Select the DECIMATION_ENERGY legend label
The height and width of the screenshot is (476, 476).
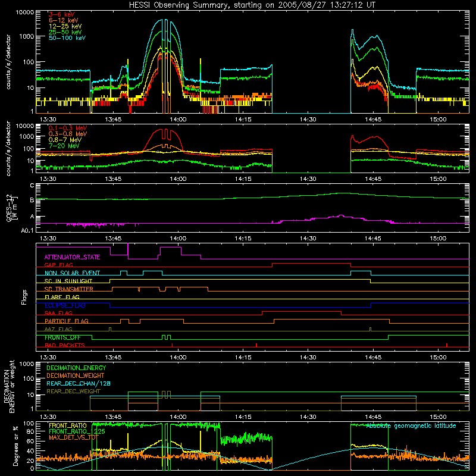click(x=76, y=368)
